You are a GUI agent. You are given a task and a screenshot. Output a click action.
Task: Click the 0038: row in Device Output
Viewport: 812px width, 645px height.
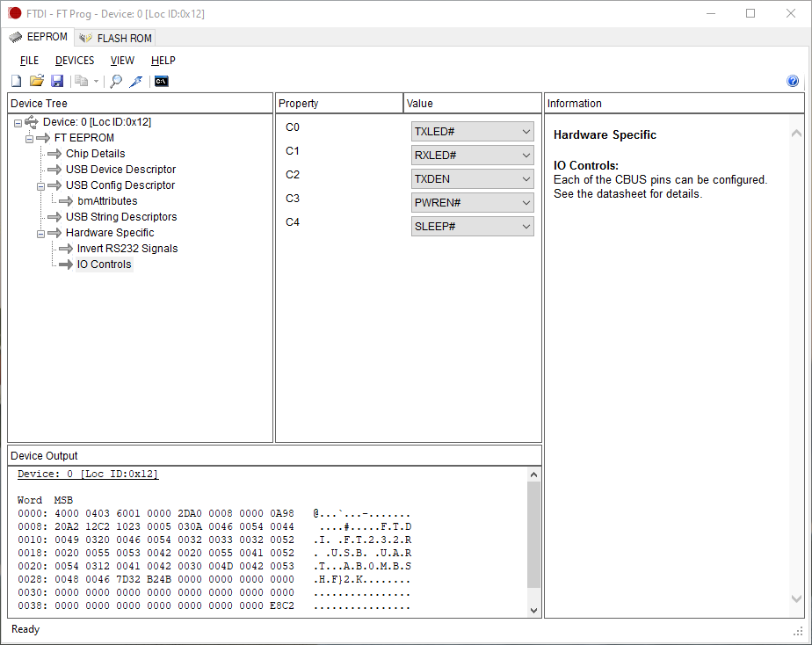pyautogui.click(x=214, y=605)
